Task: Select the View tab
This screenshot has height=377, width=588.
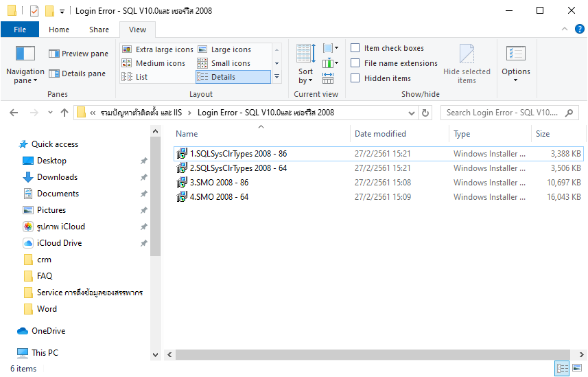Action: click(x=137, y=30)
